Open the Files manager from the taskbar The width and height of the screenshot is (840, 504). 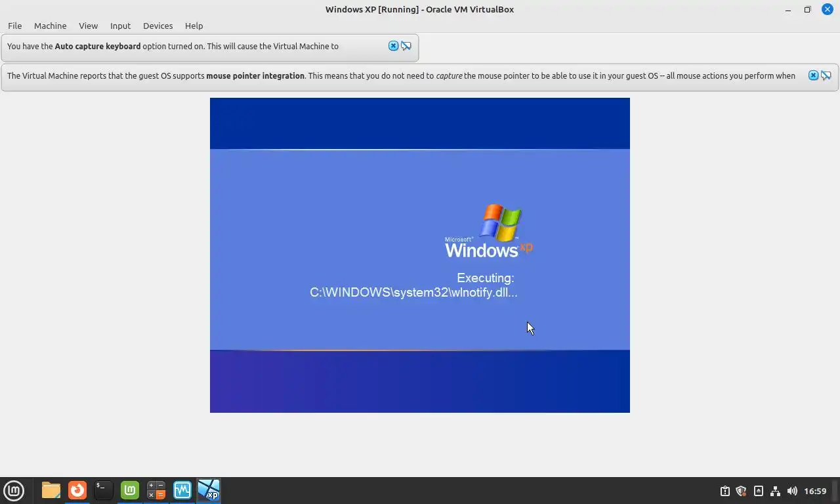point(51,490)
